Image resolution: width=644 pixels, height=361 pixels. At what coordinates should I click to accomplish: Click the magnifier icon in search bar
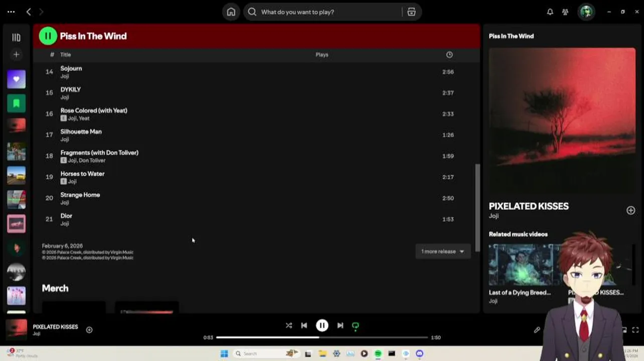(x=252, y=12)
